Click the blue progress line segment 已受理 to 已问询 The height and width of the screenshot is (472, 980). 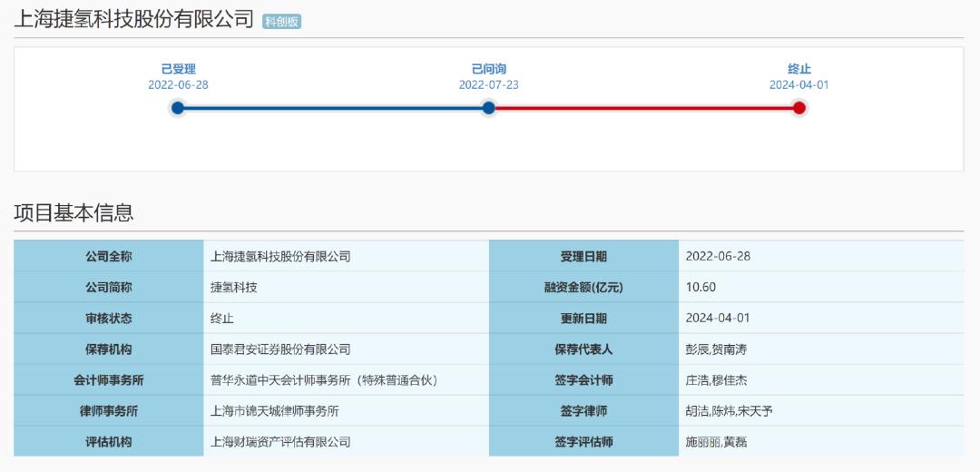click(333, 108)
